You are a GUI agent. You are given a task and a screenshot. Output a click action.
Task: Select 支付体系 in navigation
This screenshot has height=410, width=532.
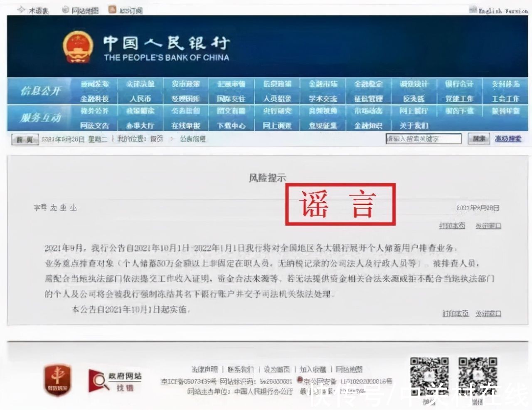[x=505, y=84]
